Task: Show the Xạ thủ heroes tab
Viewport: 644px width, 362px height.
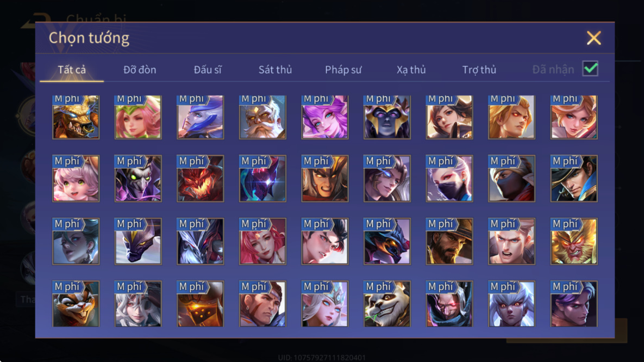Action: [411, 69]
